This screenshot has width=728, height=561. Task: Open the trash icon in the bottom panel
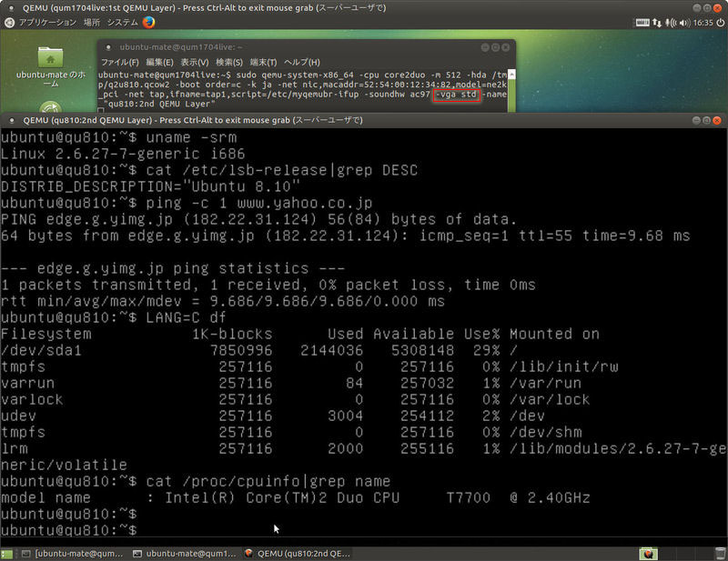(x=720, y=554)
